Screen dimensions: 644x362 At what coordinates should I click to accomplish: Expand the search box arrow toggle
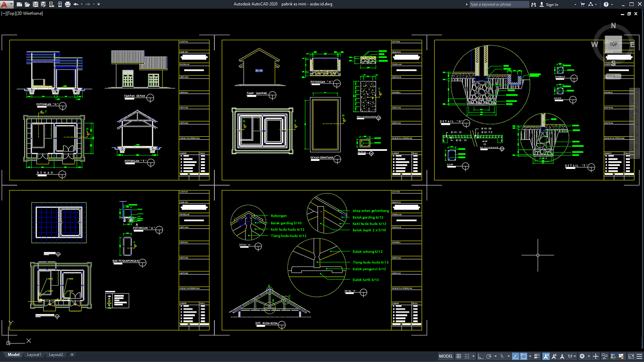coord(466,4)
